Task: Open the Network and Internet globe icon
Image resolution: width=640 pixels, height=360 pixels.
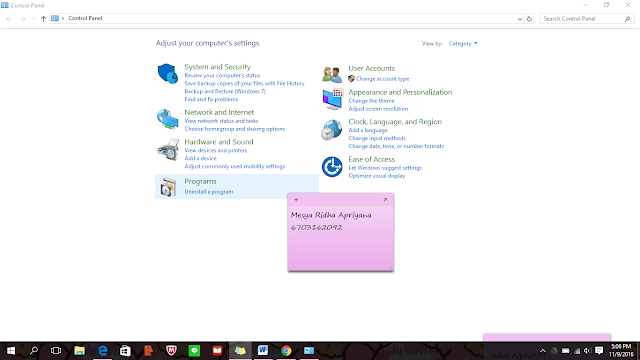Action: tap(168, 119)
